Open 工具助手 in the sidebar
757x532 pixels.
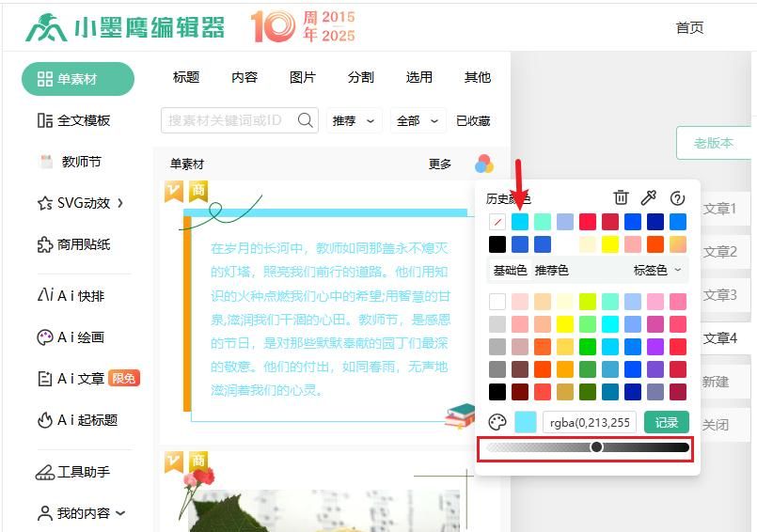coord(73,472)
